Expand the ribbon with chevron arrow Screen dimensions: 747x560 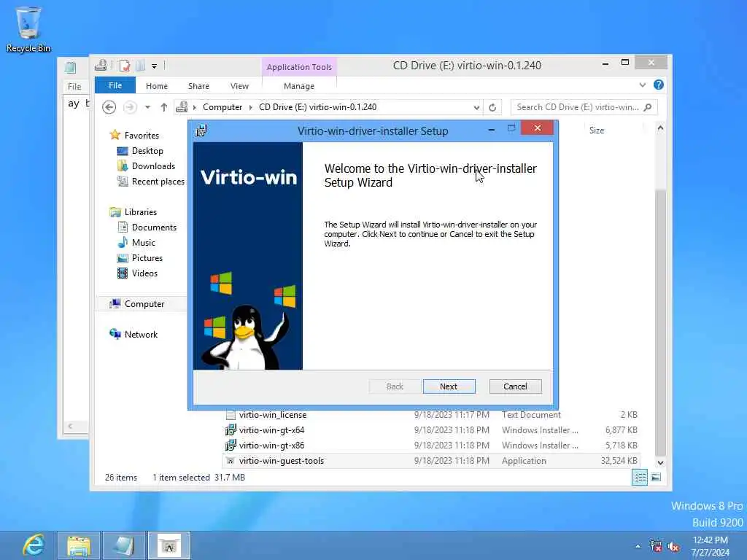(x=642, y=85)
